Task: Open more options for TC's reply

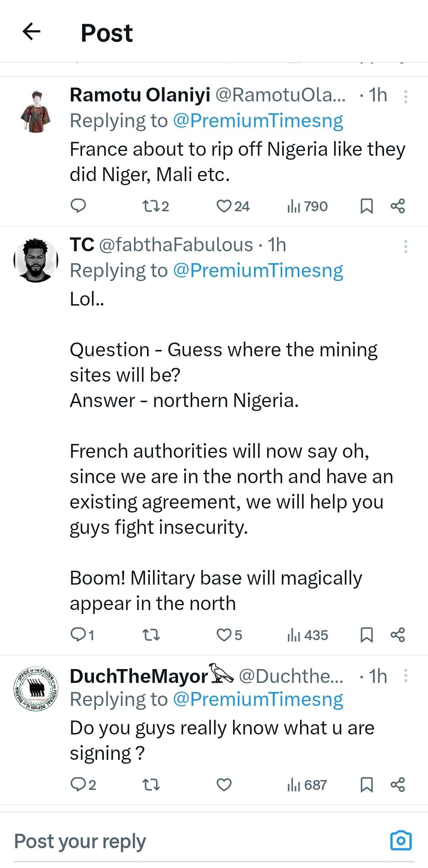Action: coord(405,246)
